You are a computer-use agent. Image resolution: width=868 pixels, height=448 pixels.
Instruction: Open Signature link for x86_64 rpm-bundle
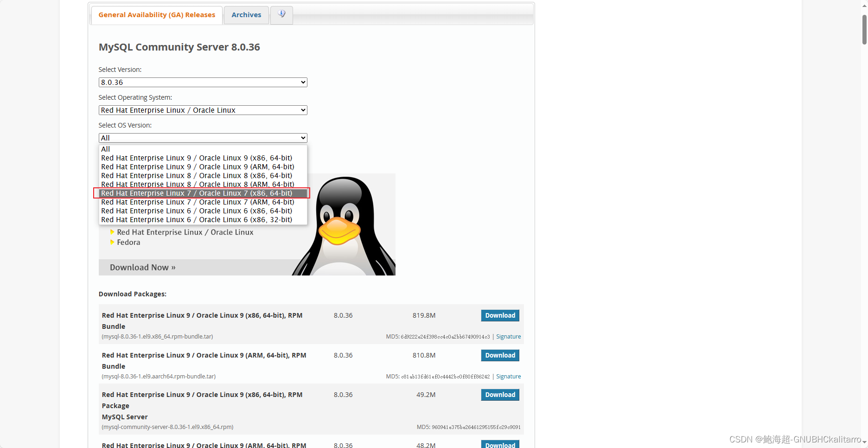[508, 337]
